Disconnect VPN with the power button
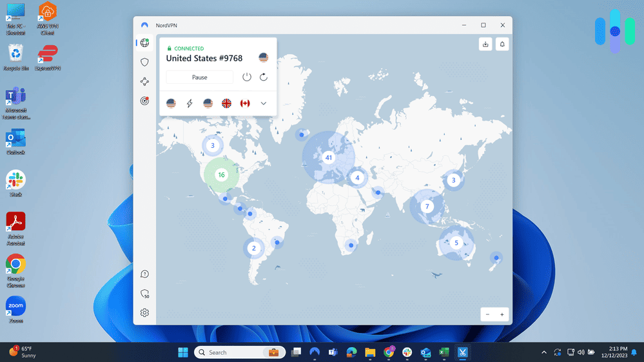This screenshot has width=644, height=362. coord(247,77)
